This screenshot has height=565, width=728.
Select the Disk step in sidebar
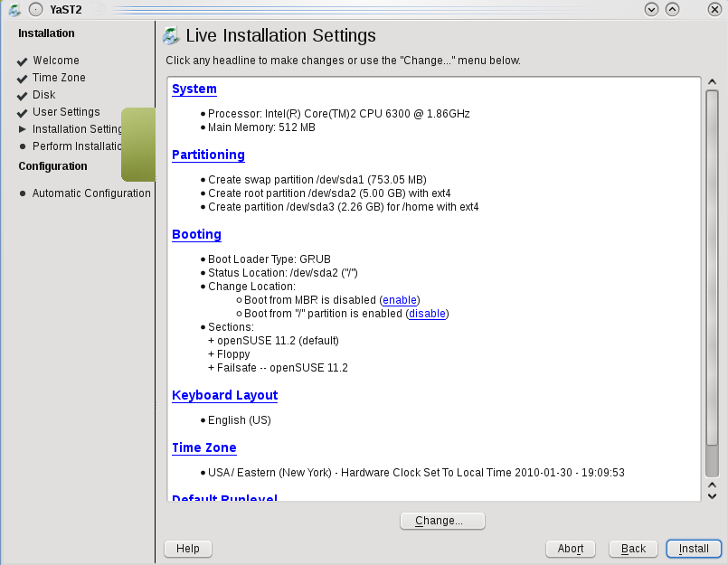pyautogui.click(x=44, y=95)
